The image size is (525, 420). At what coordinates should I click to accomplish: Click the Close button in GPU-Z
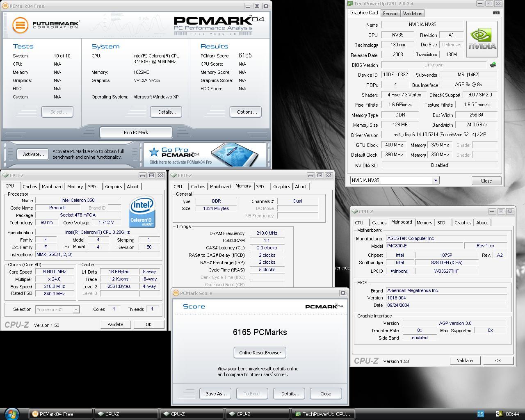[486, 181]
